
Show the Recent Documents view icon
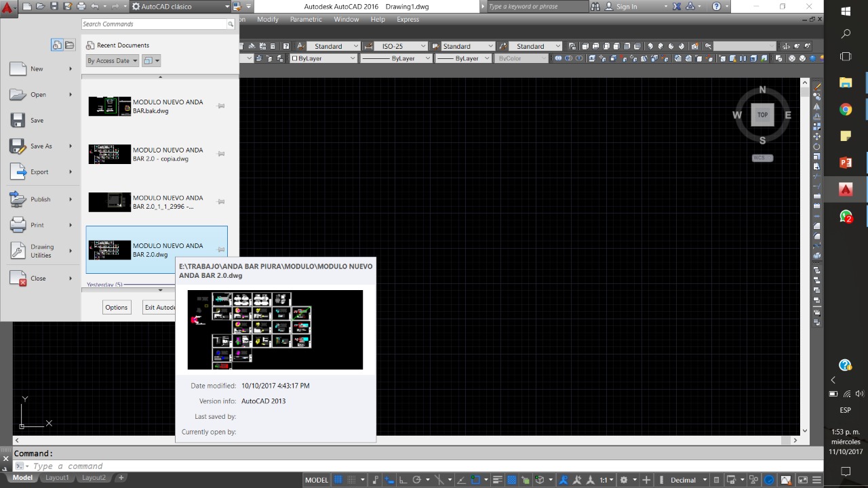click(57, 45)
